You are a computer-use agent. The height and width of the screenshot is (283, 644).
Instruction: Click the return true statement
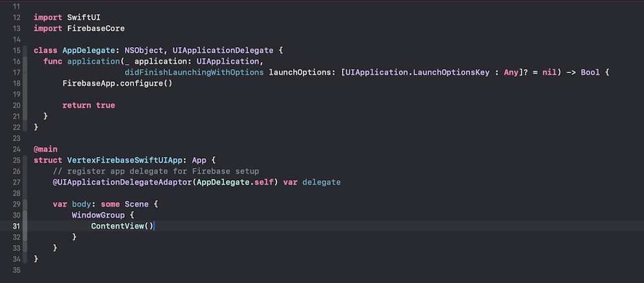pyautogui.click(x=89, y=105)
